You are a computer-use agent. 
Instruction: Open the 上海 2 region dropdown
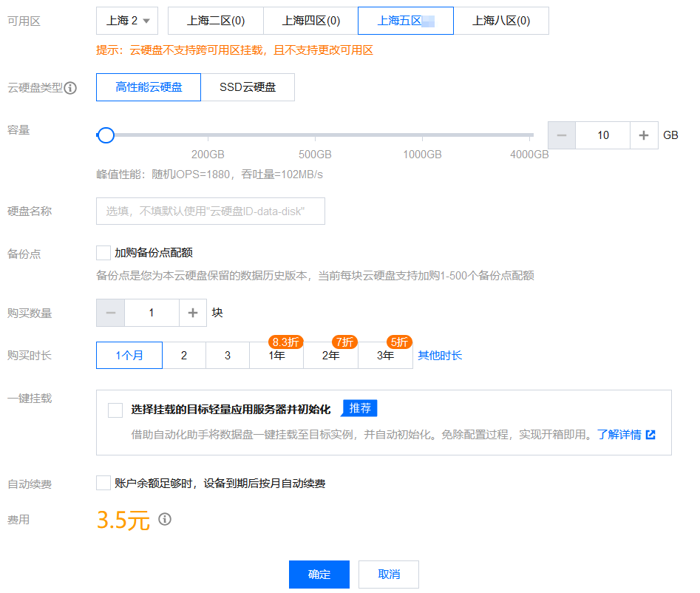pyautogui.click(x=127, y=21)
